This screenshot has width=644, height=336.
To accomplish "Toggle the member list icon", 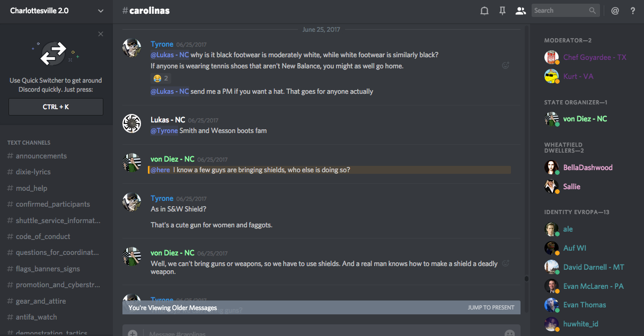I will point(521,11).
